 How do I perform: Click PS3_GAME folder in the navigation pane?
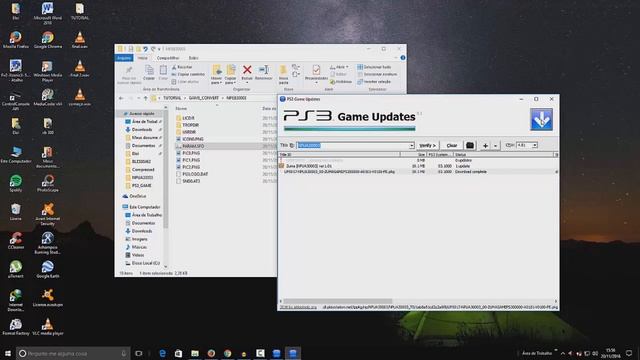click(x=142, y=185)
